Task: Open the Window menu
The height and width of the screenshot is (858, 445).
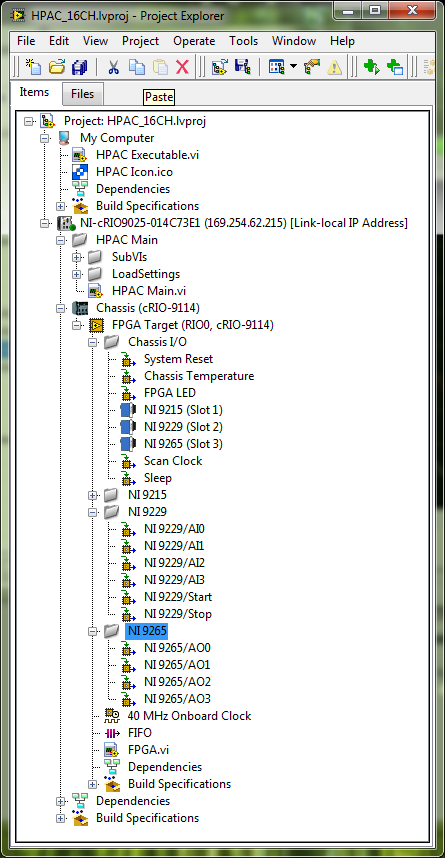Action: (294, 41)
